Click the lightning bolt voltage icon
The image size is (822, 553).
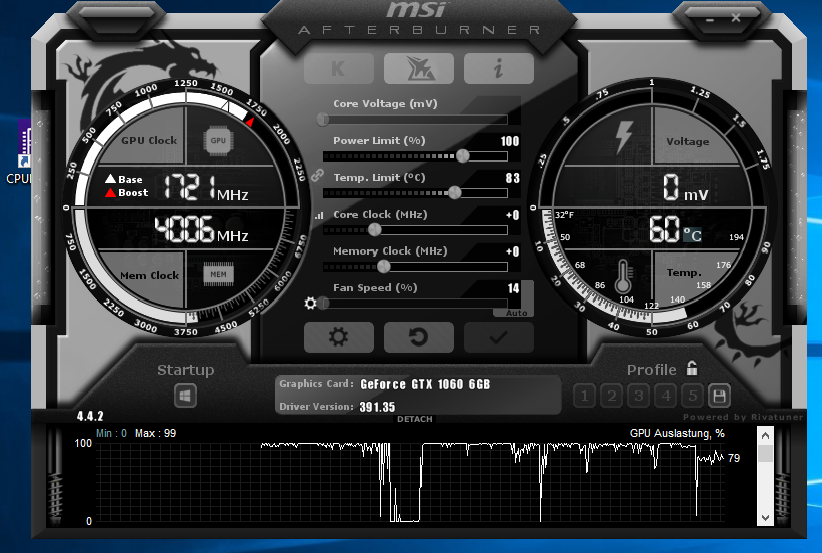[x=623, y=137]
